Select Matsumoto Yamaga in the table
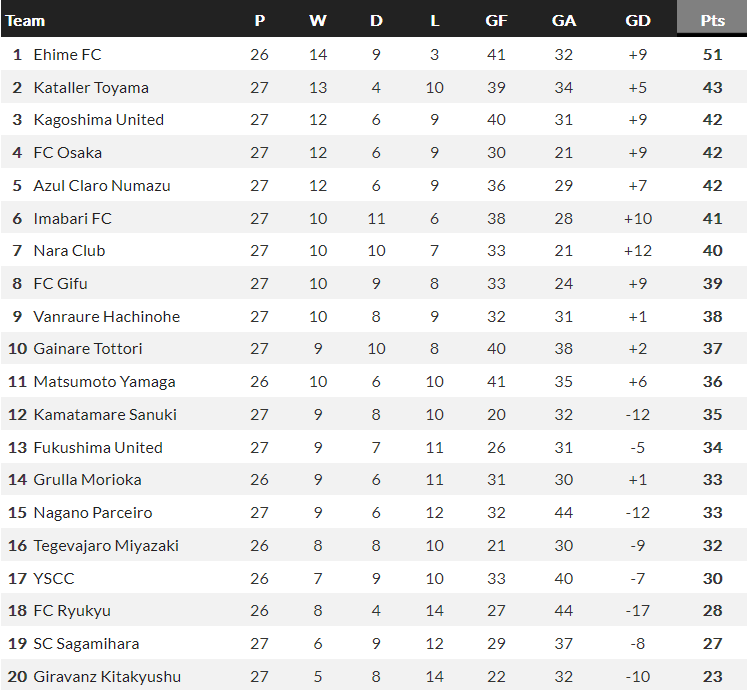 coord(104,381)
